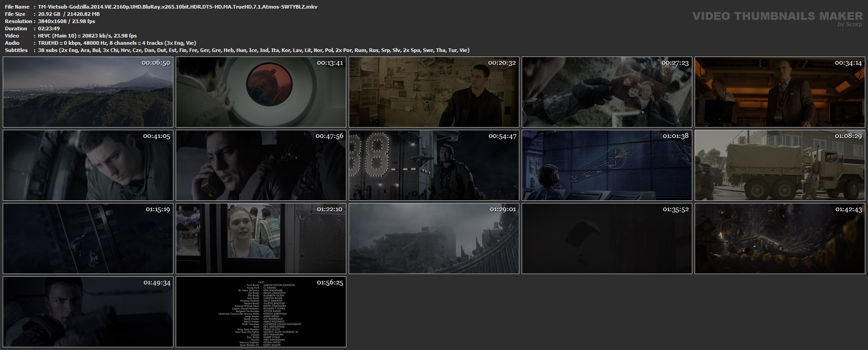Screen dimensions: 868x350
Task: Open the thumbnail at 01:08:29
Action: (780, 166)
